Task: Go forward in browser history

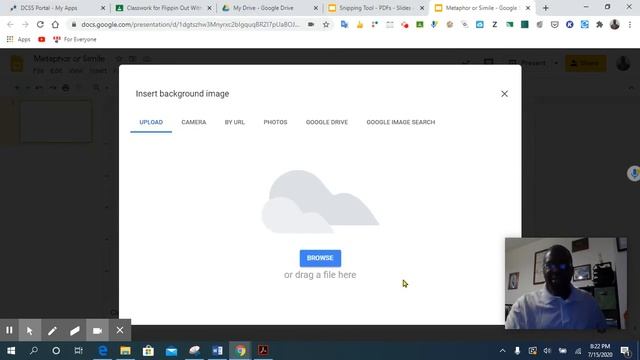Action: [25, 24]
